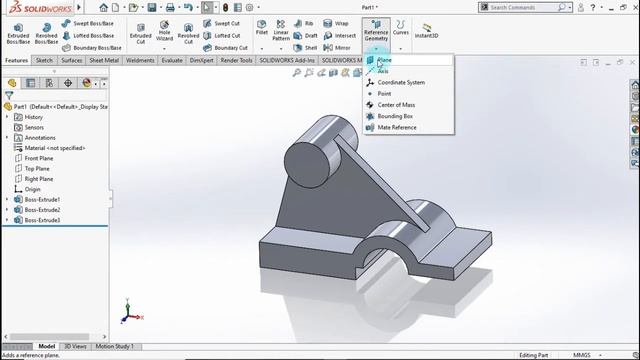Click the Save icon in top toolbar

click(x=152, y=7)
